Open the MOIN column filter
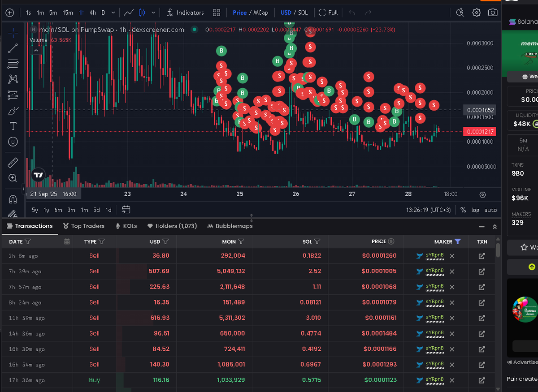 click(241, 241)
